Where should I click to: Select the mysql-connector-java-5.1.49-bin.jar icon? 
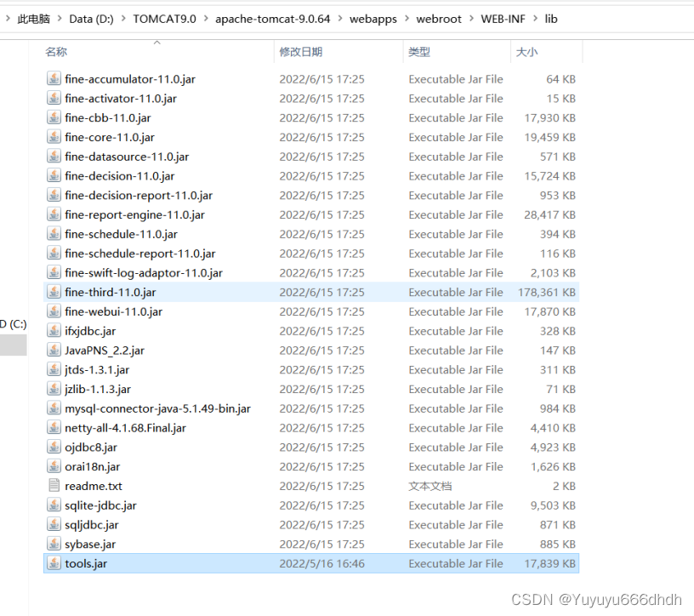[54, 408]
